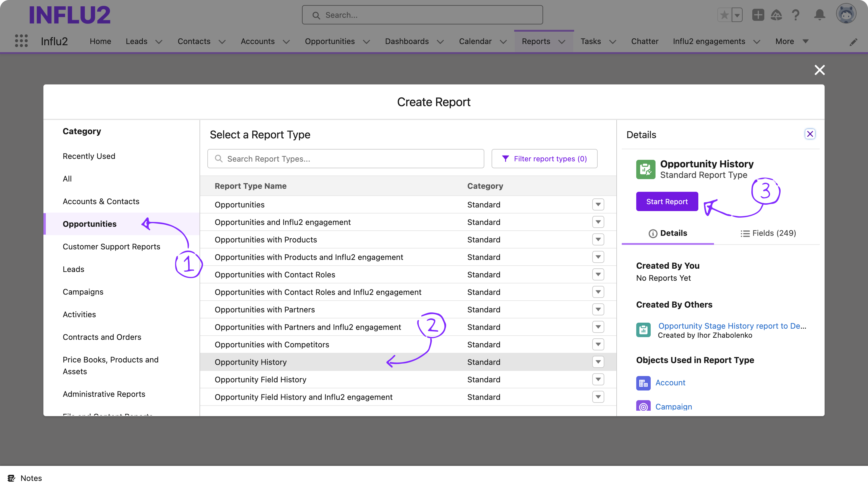868x490 pixels.
Task: Open the Reports navigation tab
Action: tap(536, 41)
